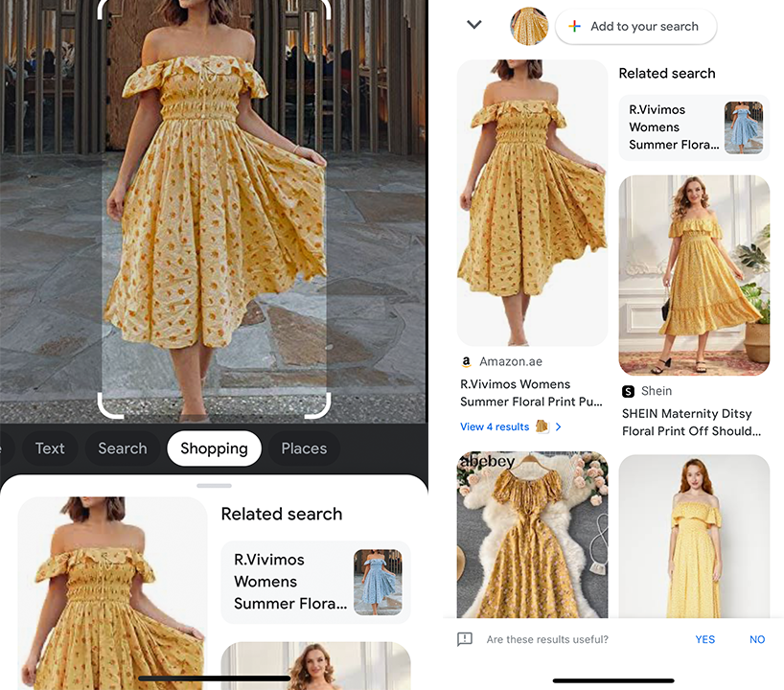
Task: Open the Amazon.ae dress result image
Action: (532, 202)
